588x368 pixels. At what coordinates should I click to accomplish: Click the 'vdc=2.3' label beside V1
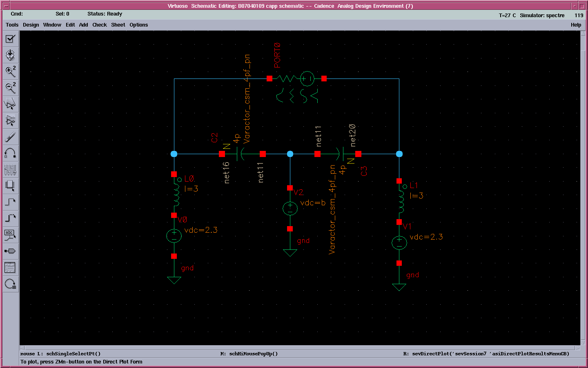426,237
